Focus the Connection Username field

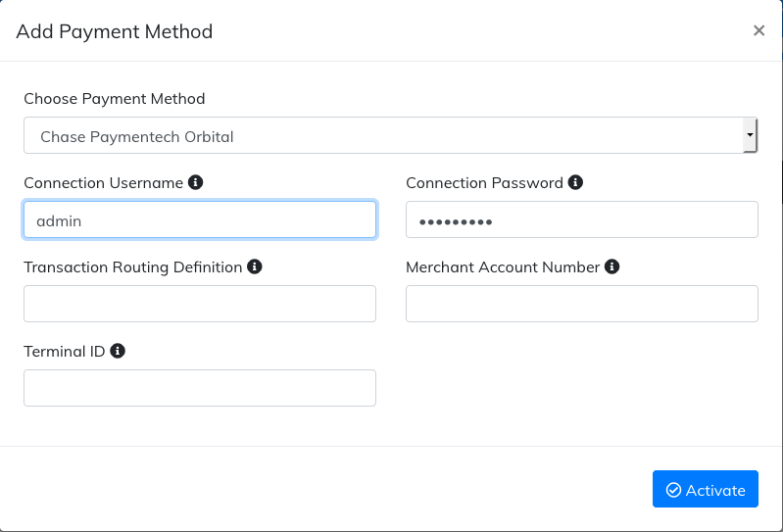(x=200, y=219)
